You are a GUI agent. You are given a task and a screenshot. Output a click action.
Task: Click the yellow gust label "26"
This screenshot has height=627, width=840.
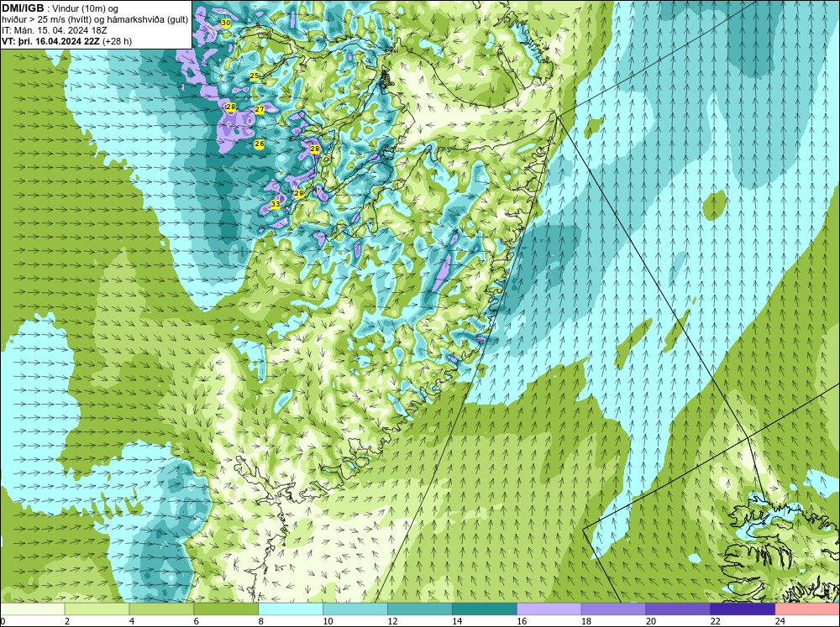(260, 144)
